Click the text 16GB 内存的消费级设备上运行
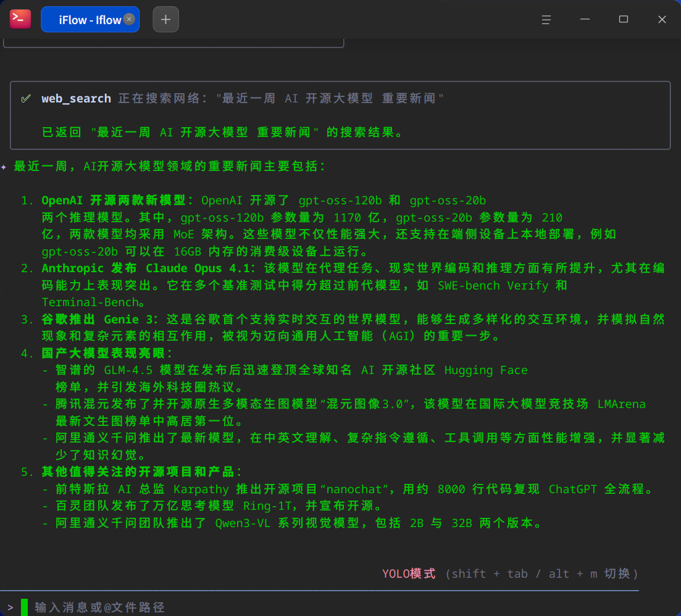681x616 pixels. coord(267,251)
